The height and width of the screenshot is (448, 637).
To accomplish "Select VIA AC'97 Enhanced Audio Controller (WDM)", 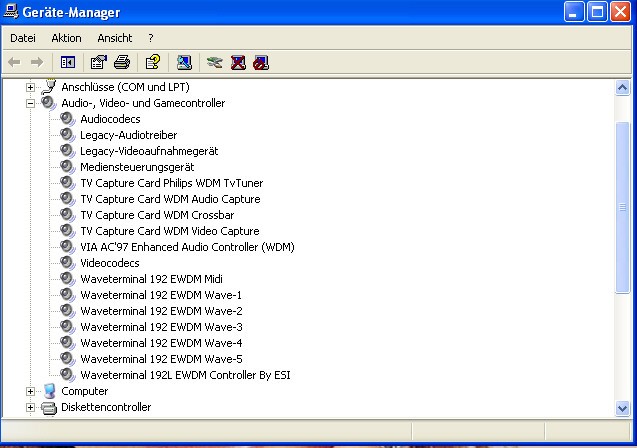I will pos(187,247).
